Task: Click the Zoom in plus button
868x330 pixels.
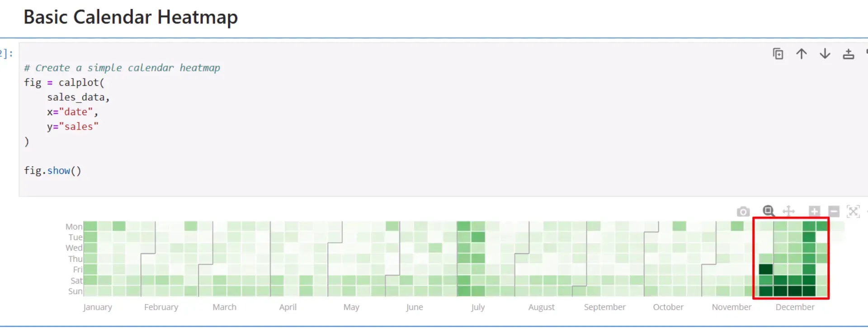Action: [x=814, y=211]
